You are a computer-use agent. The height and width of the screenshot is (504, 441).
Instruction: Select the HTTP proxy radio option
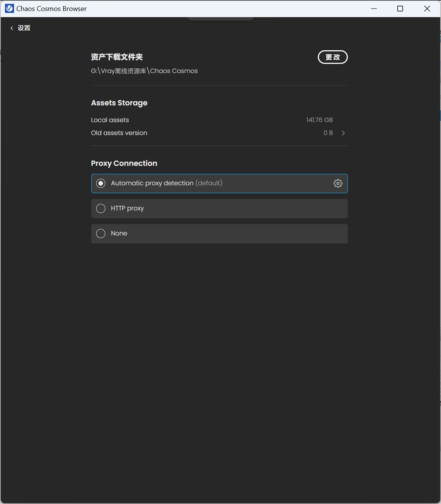(100, 208)
